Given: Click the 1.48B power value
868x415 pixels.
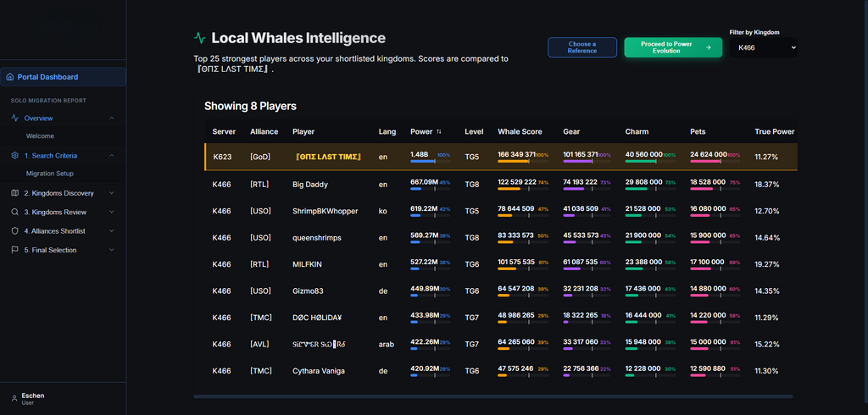Looking at the screenshot, I should point(419,154).
